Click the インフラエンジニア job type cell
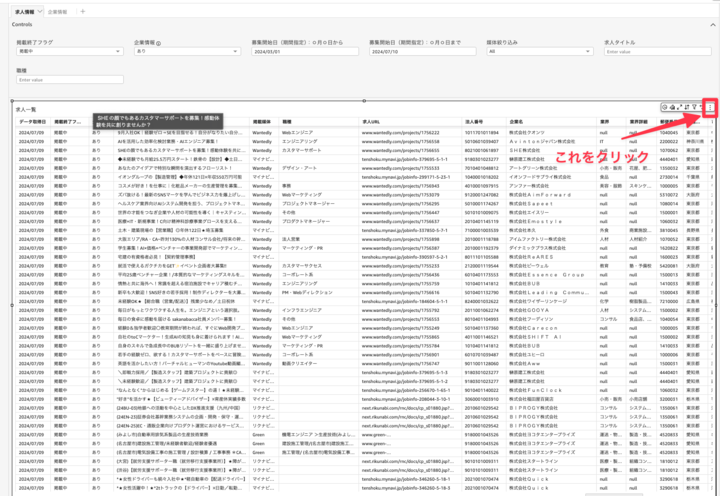 (302, 310)
